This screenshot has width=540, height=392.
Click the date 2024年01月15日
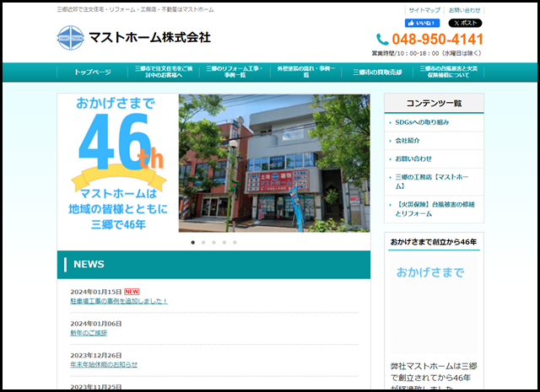(x=96, y=292)
